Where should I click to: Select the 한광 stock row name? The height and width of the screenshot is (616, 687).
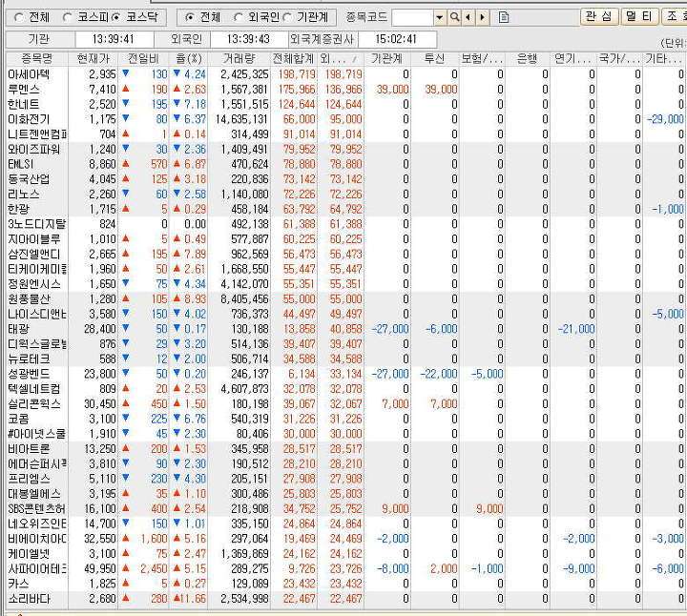click(18, 209)
